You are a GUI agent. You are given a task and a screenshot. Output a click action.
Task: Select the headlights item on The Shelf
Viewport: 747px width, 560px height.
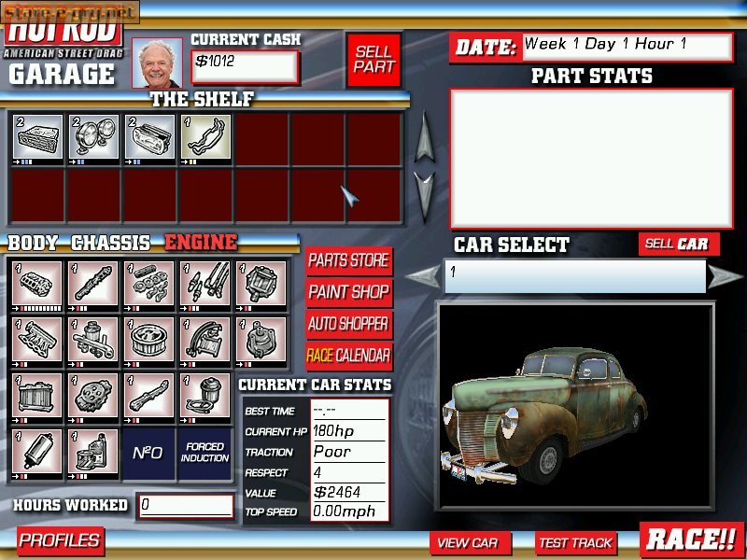pyautogui.click(x=93, y=133)
